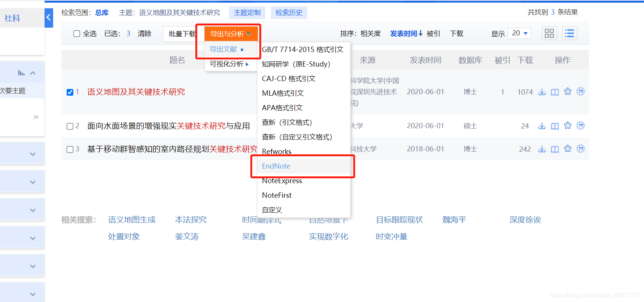Toggle the 全选 select-all checkbox

pos(77,34)
